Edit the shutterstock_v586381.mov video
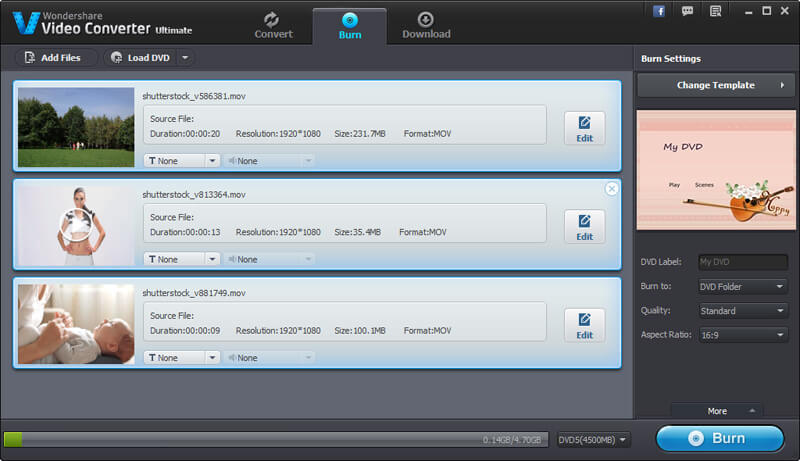800x461 pixels. 584,128
